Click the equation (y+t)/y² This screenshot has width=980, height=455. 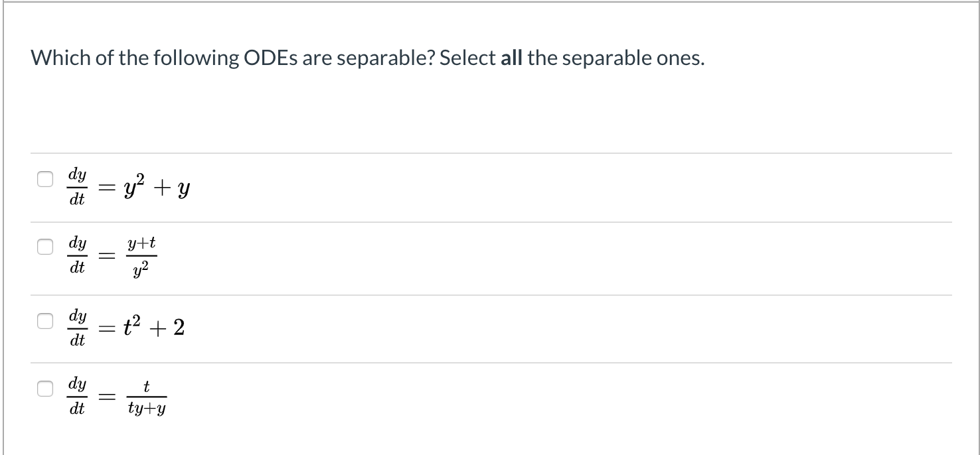(141, 257)
